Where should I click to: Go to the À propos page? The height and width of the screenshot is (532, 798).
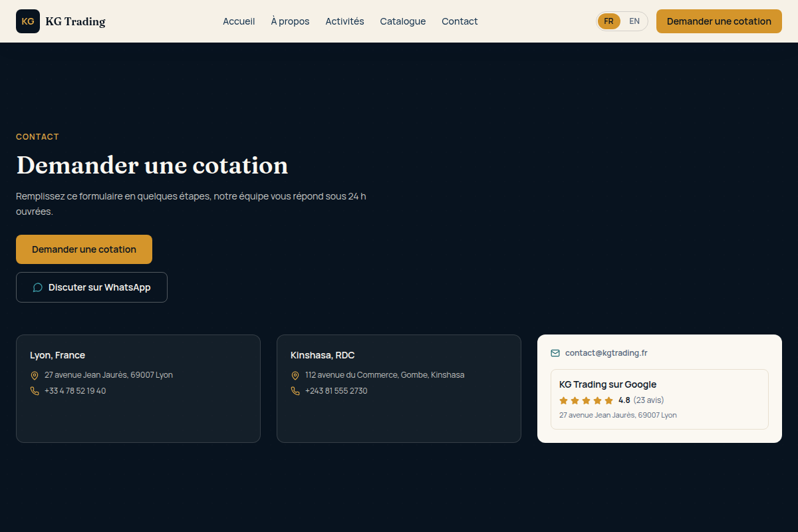coord(290,21)
